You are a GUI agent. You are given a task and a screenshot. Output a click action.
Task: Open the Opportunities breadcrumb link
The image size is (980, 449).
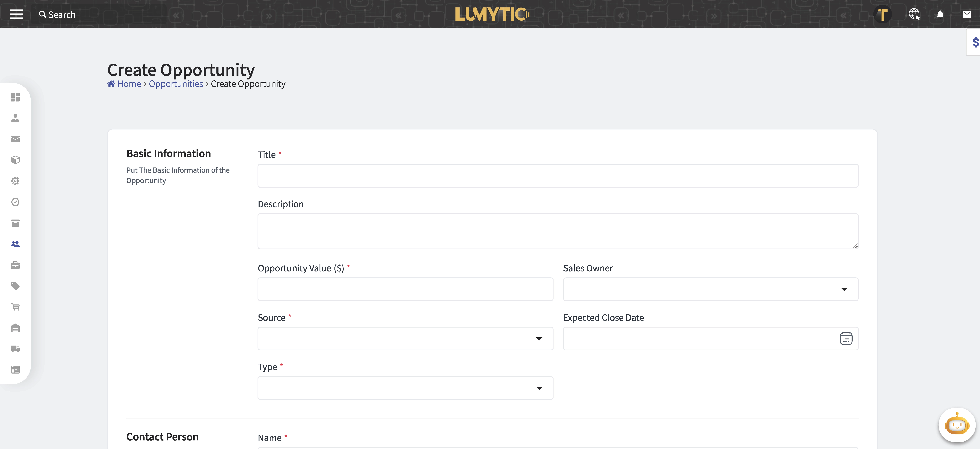[x=176, y=84]
